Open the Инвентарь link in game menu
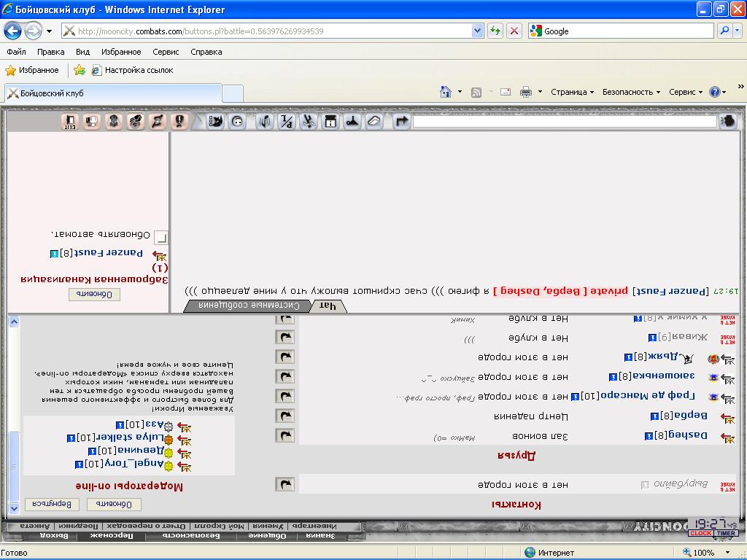 point(314,526)
